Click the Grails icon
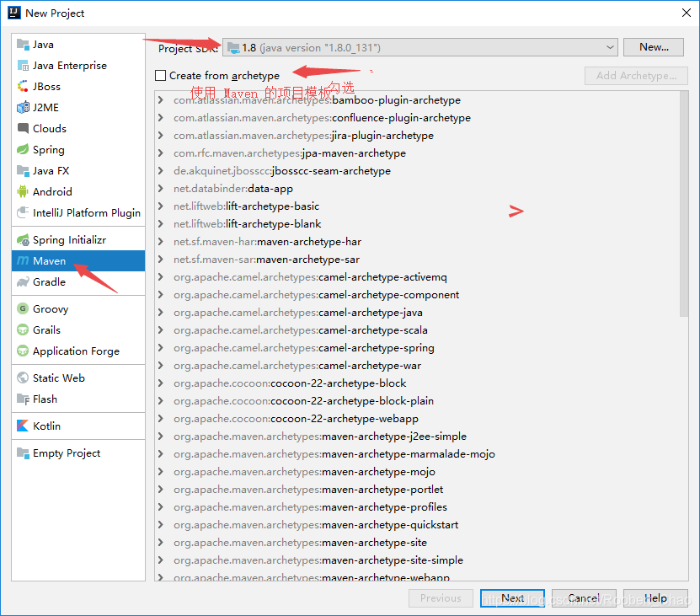700x616 pixels. 23,329
